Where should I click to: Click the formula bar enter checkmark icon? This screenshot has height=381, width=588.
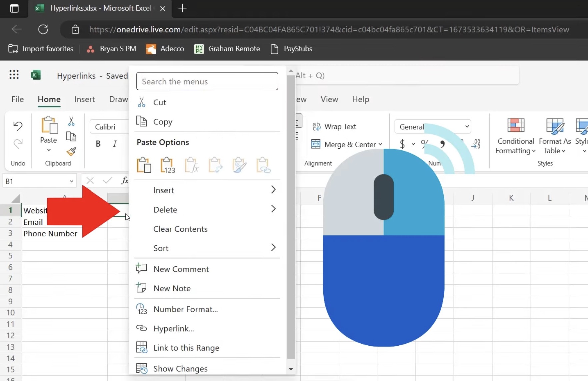click(x=107, y=181)
